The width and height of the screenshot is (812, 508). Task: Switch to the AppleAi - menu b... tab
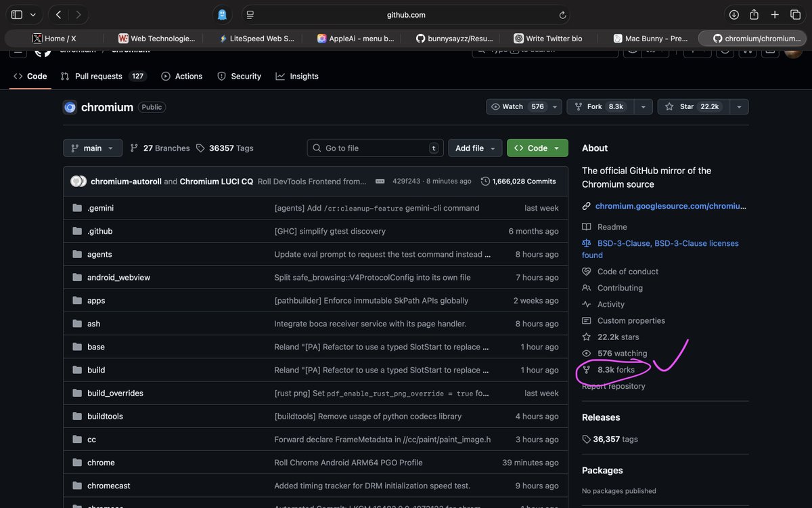(356, 39)
